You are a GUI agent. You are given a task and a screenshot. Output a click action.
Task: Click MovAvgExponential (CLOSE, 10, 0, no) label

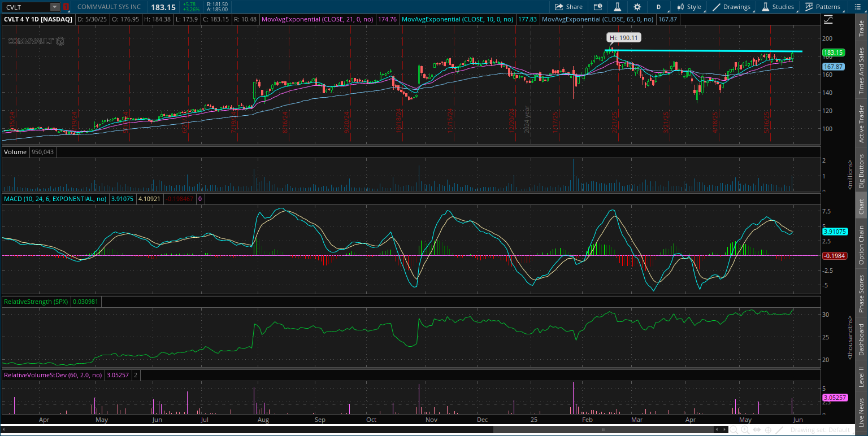(x=457, y=19)
